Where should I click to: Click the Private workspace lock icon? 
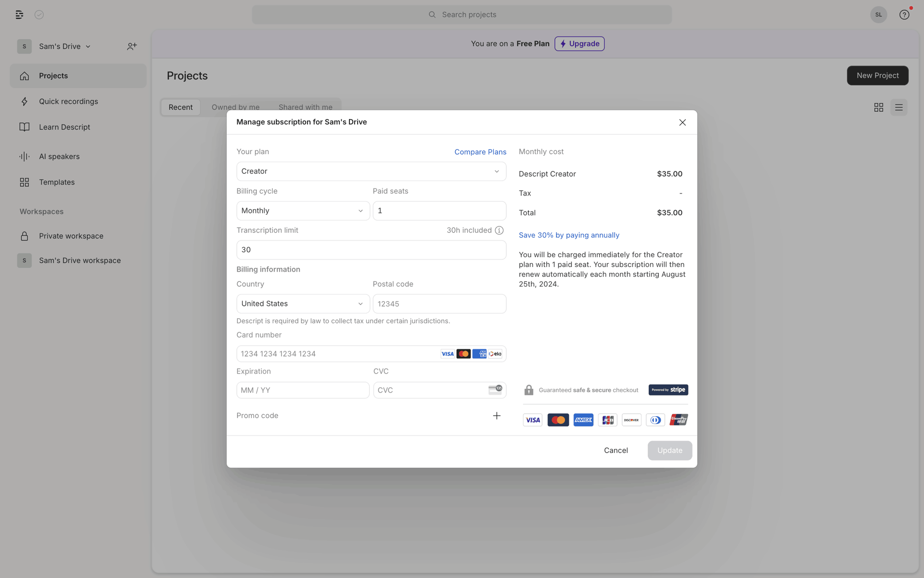(x=25, y=236)
